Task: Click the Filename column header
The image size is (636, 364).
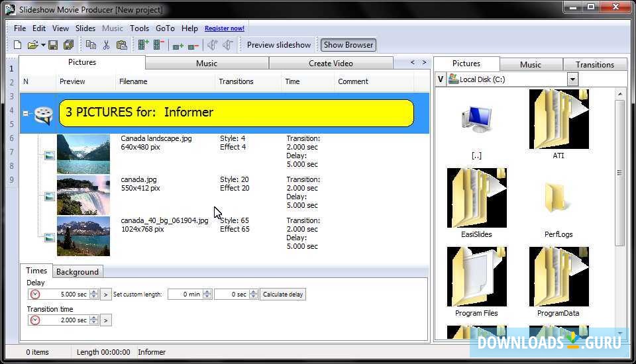Action: [x=165, y=81]
